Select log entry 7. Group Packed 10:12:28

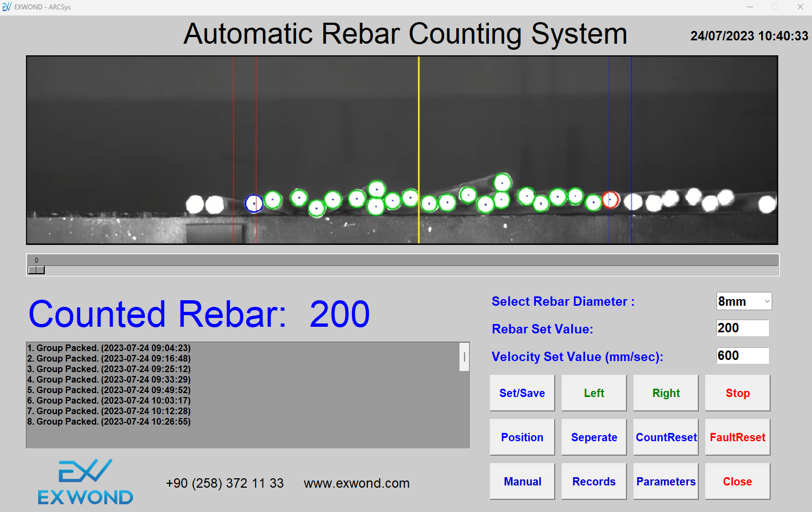[x=109, y=411]
